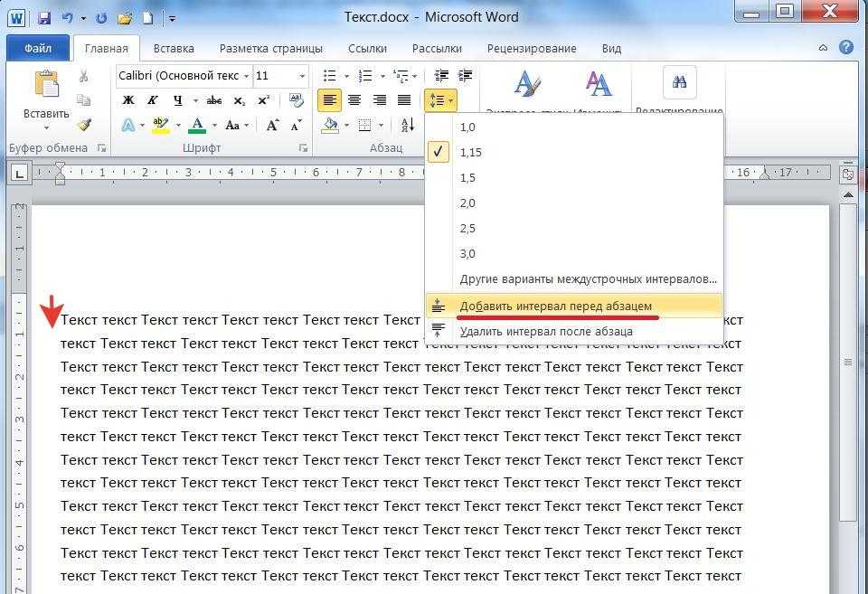Toggle Bold (Ж) formatting
This screenshot has width=868, height=594.
pyautogui.click(x=128, y=100)
